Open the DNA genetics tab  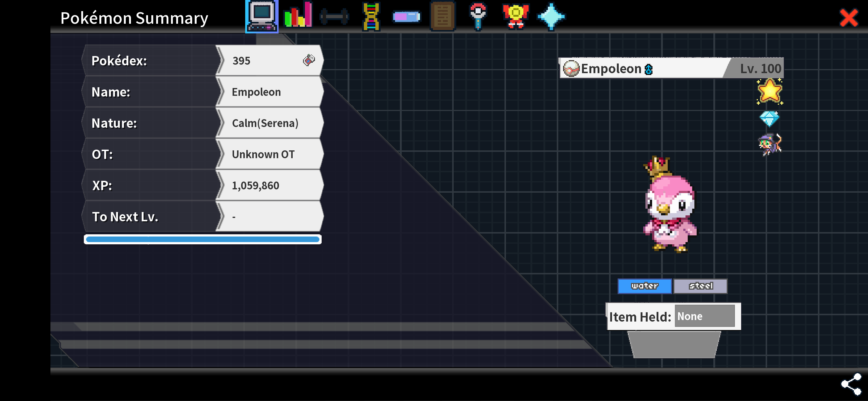(x=371, y=17)
